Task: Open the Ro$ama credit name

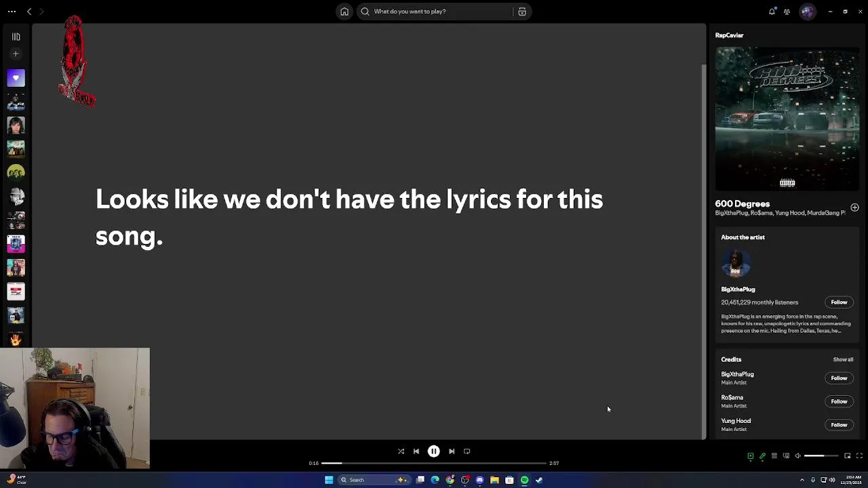Action: [732, 398]
